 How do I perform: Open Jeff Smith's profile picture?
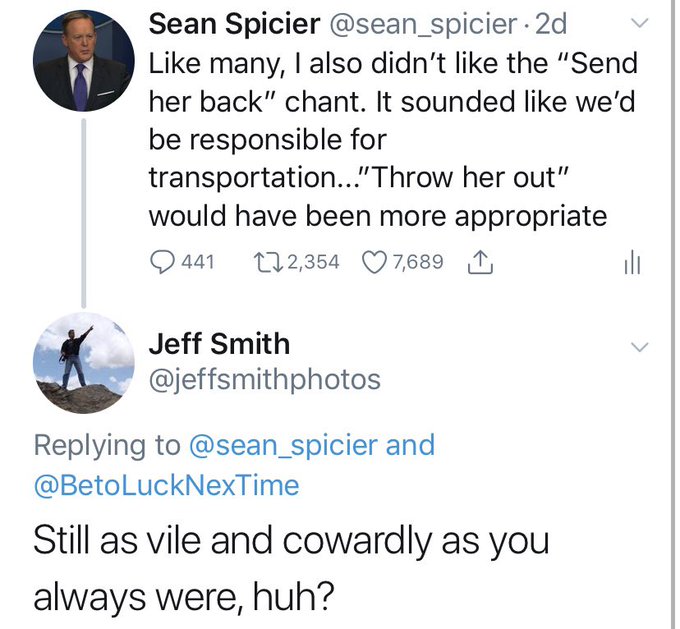point(84,362)
